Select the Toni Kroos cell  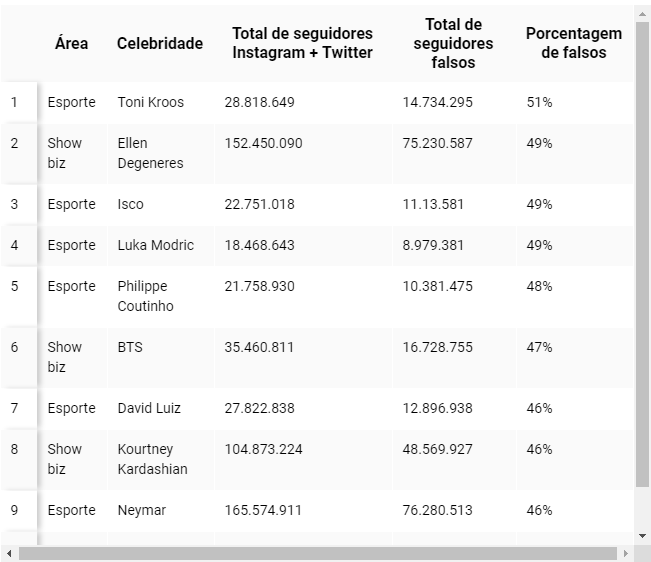(x=150, y=102)
